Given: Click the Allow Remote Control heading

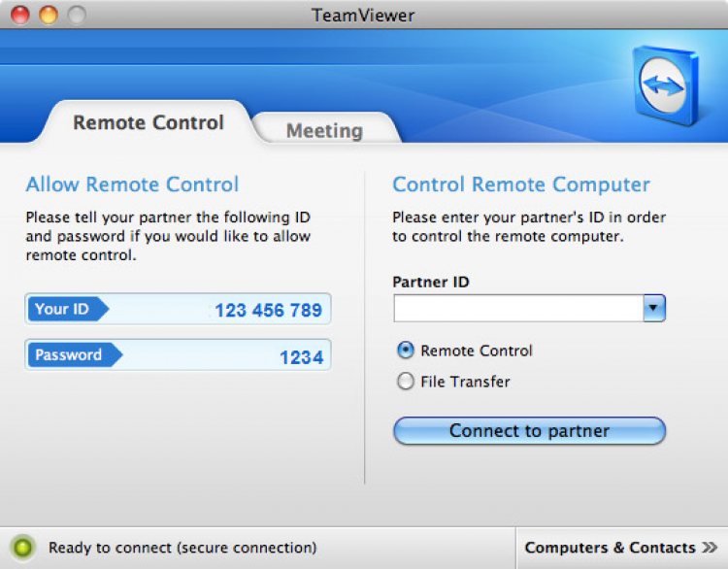Looking at the screenshot, I should 132,184.
